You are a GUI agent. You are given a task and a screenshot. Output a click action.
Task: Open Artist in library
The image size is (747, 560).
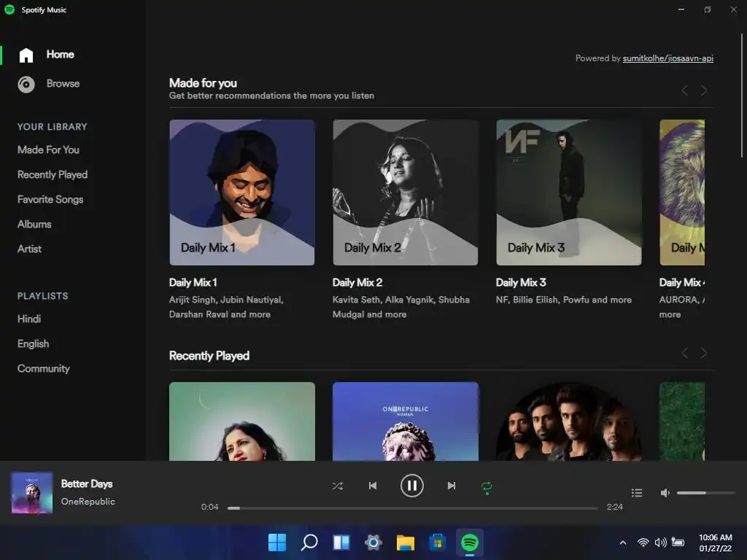click(x=29, y=249)
